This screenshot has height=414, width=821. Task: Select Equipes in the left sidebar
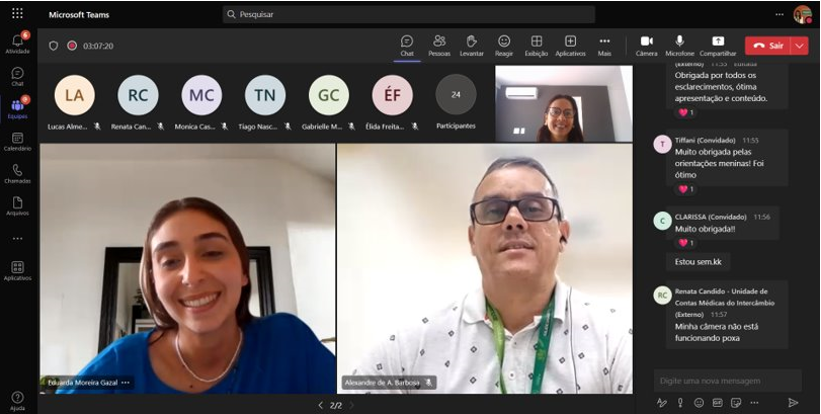coord(17,107)
